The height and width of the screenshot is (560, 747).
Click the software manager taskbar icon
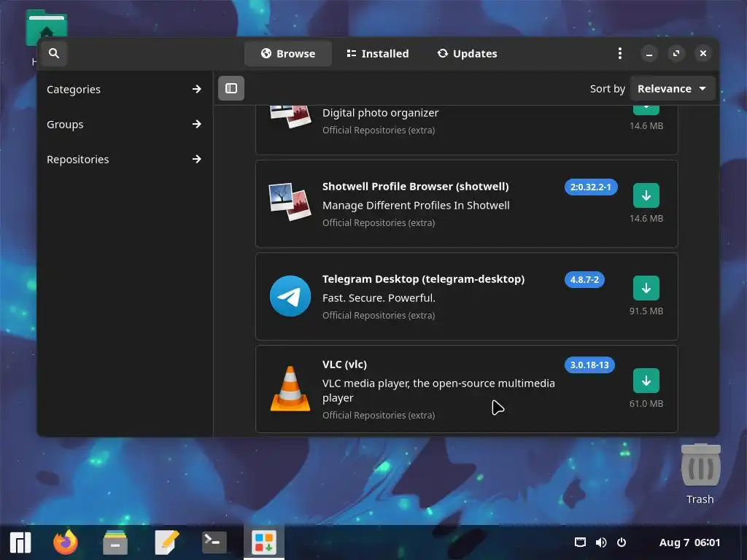pyautogui.click(x=264, y=542)
